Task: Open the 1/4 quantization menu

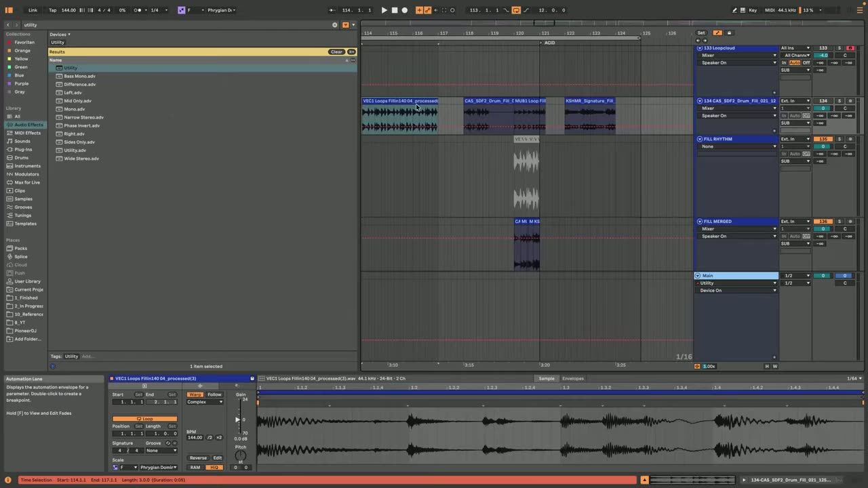Action: point(158,10)
